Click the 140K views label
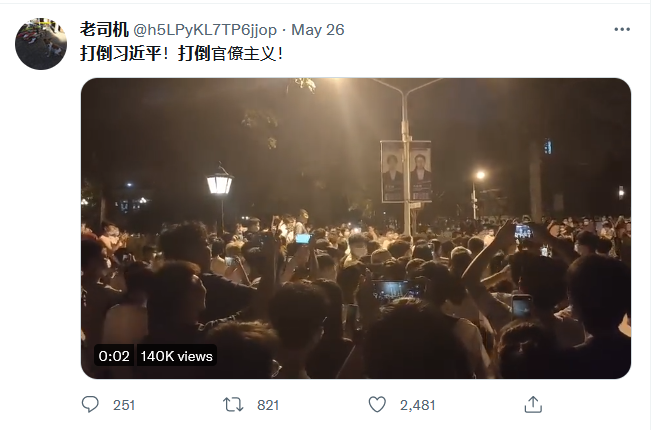Viewport: 659px width, 430px height. coord(176,355)
